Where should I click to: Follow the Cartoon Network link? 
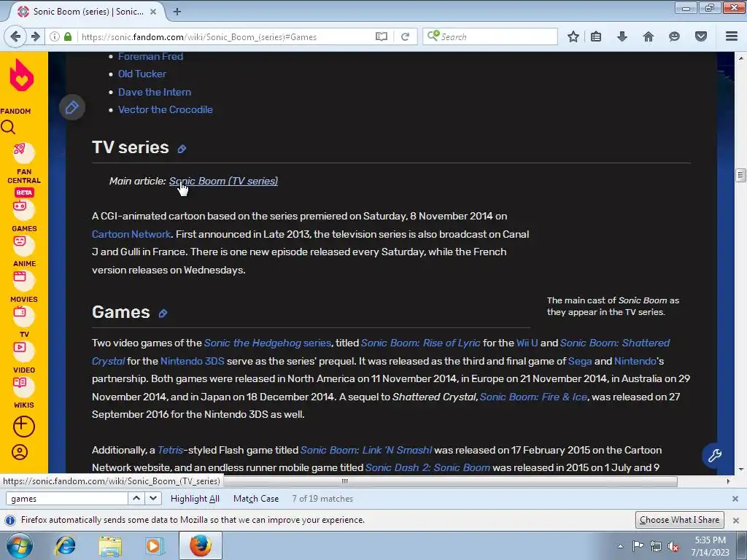[x=131, y=234]
